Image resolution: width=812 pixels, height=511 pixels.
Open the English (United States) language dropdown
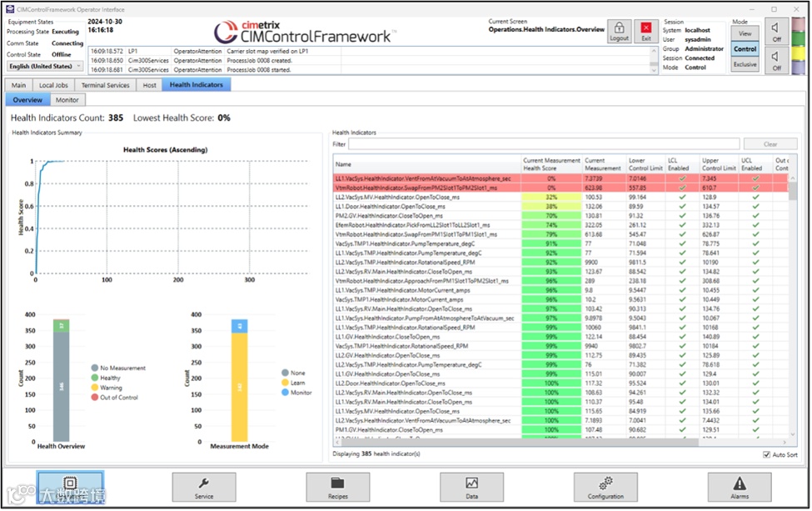click(x=45, y=67)
